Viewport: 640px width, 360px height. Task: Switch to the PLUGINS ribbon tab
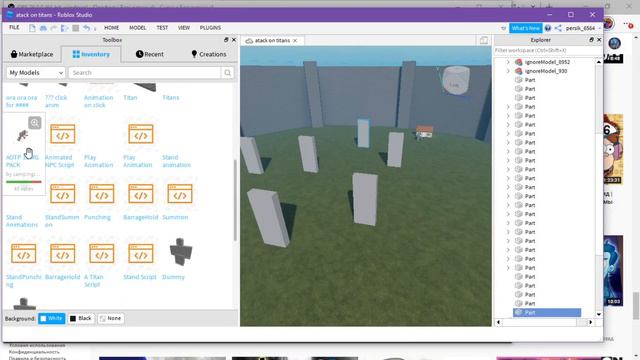[210, 28]
